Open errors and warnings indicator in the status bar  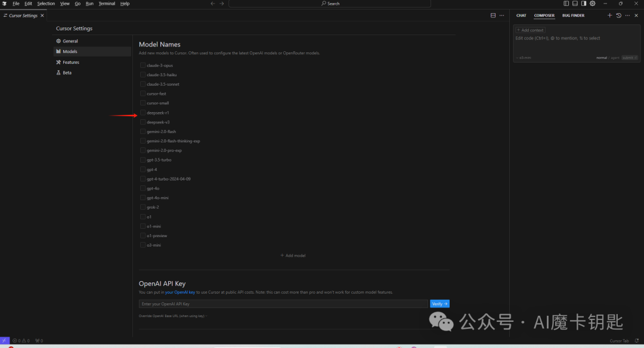click(x=21, y=341)
